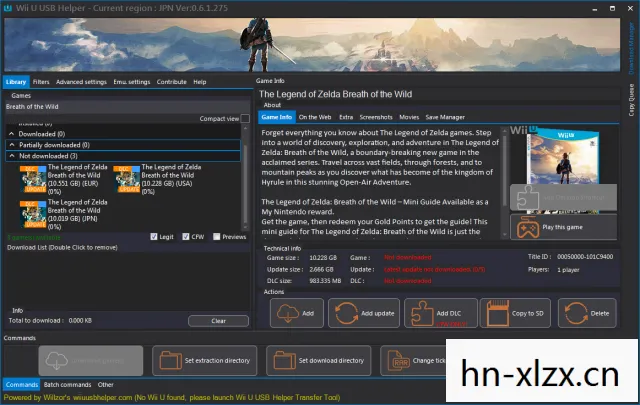Uncheck the CFW filter checkbox

186,237
